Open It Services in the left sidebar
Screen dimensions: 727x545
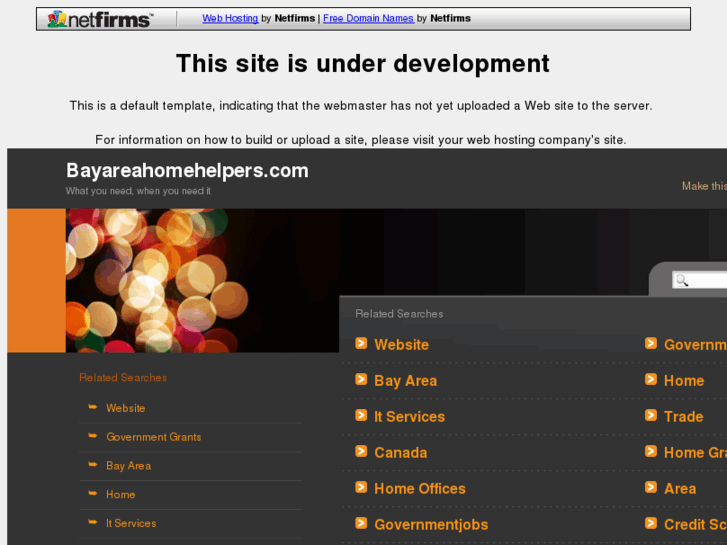point(131,523)
